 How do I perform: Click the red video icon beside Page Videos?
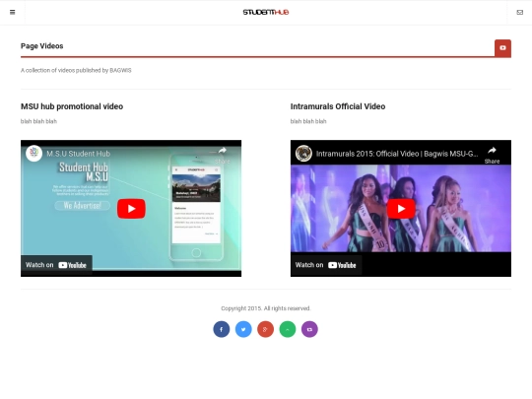click(502, 48)
